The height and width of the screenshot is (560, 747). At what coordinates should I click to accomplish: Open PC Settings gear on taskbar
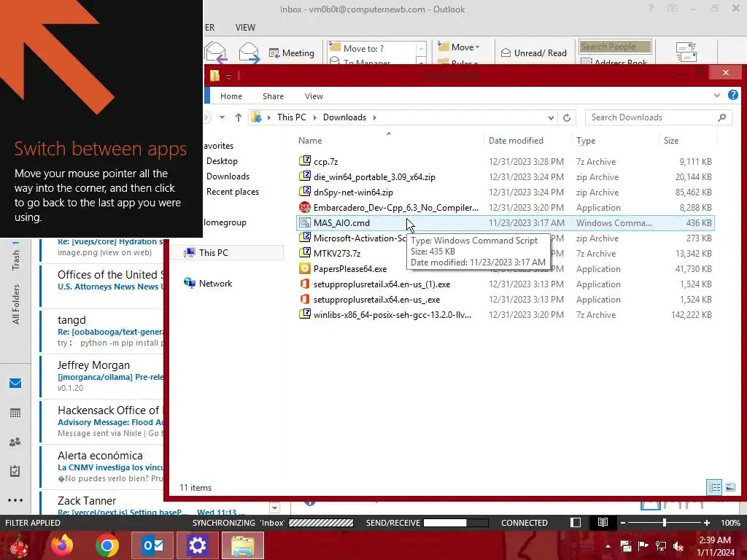(197, 545)
